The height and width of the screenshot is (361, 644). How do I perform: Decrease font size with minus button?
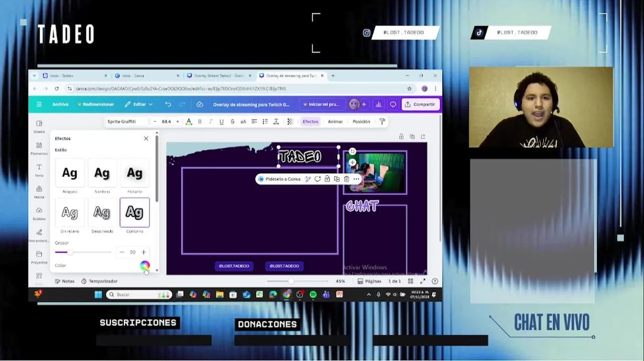click(x=155, y=121)
